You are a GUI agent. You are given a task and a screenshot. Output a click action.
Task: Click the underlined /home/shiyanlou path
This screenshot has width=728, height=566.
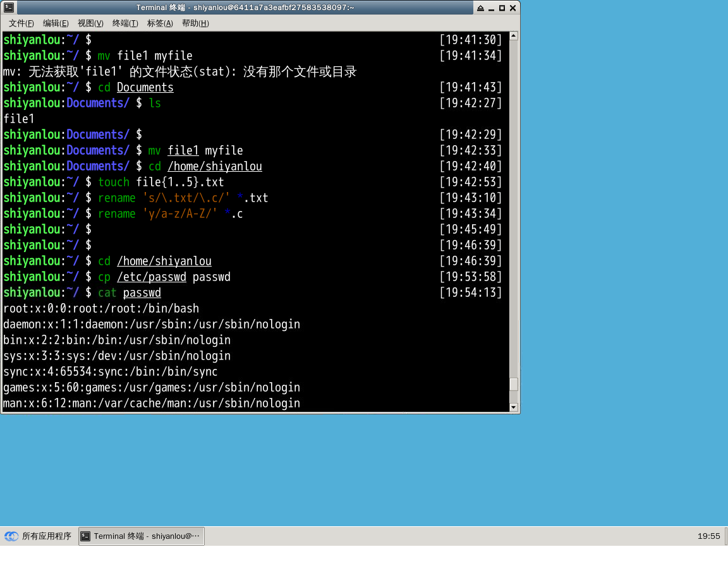164,261
